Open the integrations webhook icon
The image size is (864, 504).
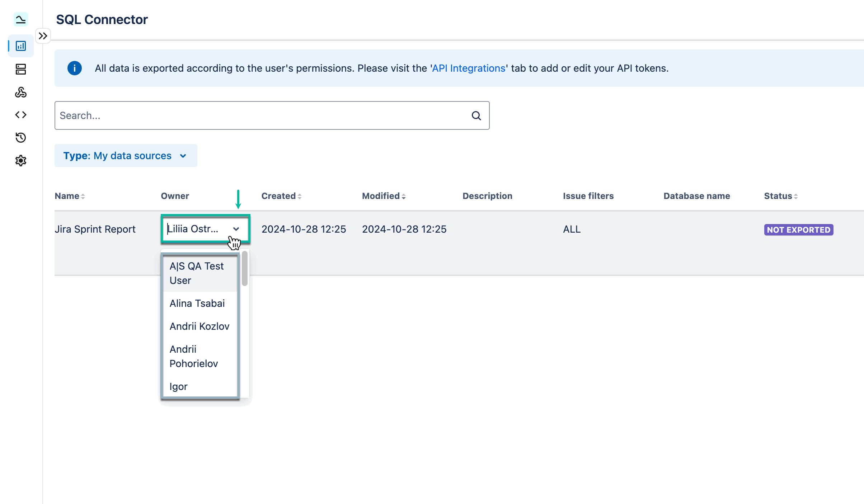pyautogui.click(x=20, y=92)
